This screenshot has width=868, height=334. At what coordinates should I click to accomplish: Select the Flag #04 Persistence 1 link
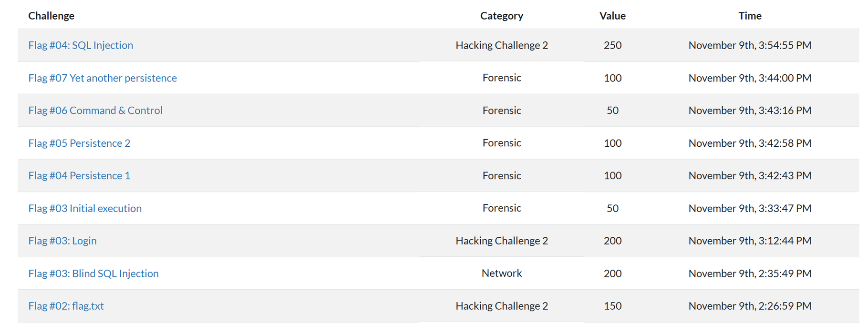pyautogui.click(x=79, y=176)
